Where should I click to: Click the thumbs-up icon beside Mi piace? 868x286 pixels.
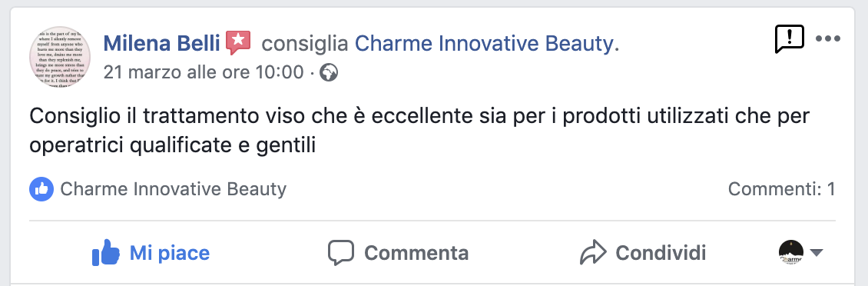(106, 253)
